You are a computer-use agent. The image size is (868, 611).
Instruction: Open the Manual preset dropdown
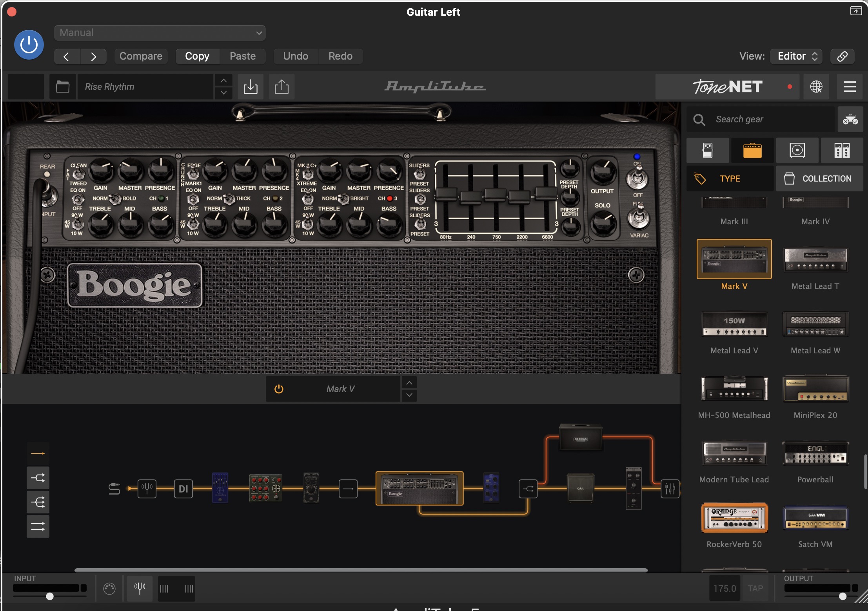point(160,33)
